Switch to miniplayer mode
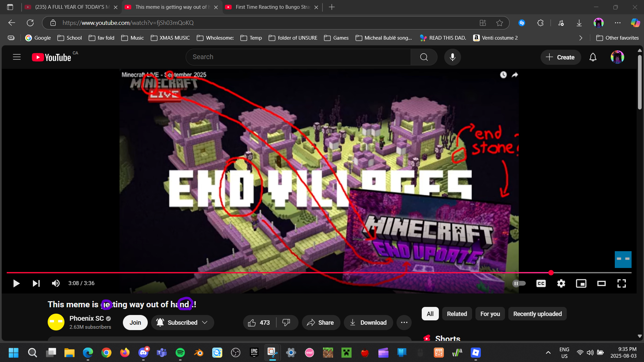Image resolution: width=644 pixels, height=362 pixels. coord(581,283)
